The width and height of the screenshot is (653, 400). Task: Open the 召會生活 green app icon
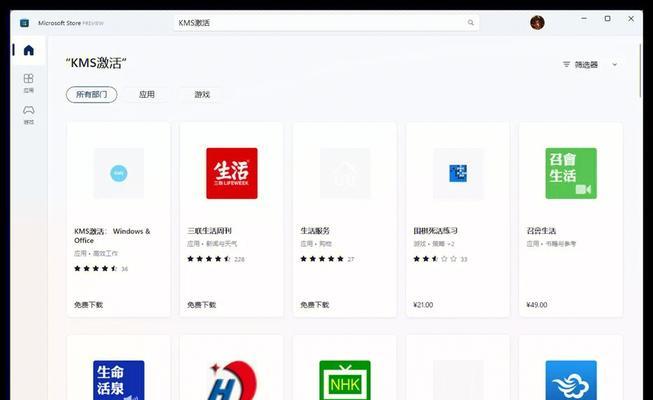pyautogui.click(x=571, y=173)
